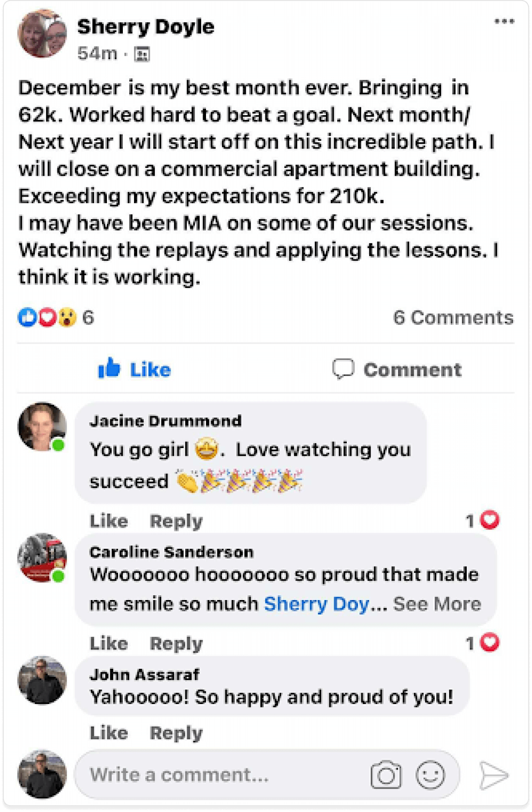Open Jacine Drummond's profile picture

coord(42,427)
